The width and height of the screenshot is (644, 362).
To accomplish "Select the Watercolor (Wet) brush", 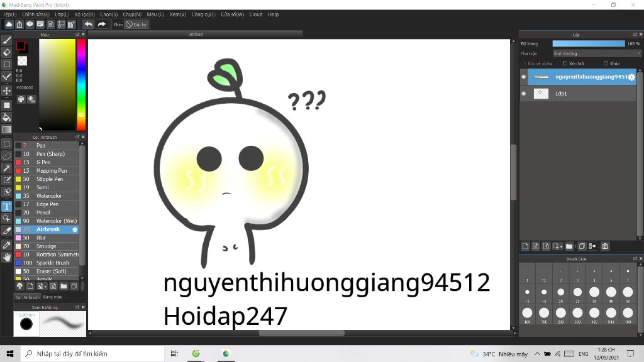I will click(x=47, y=221).
